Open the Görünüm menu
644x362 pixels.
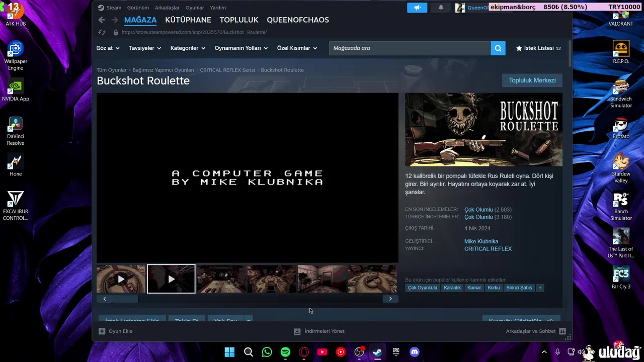tap(138, 8)
